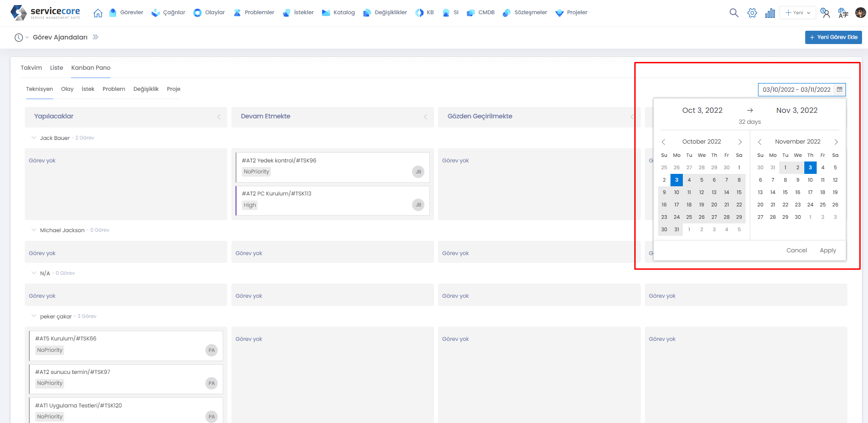Click Yeni Görev Ekle button
The image size is (868, 423).
[x=833, y=37]
